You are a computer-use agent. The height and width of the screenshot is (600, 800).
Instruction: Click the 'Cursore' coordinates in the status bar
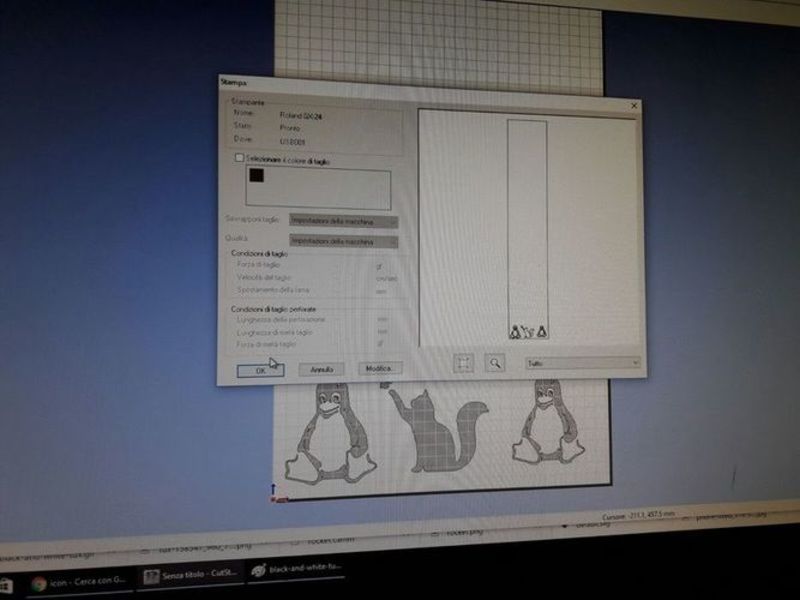tap(638, 516)
